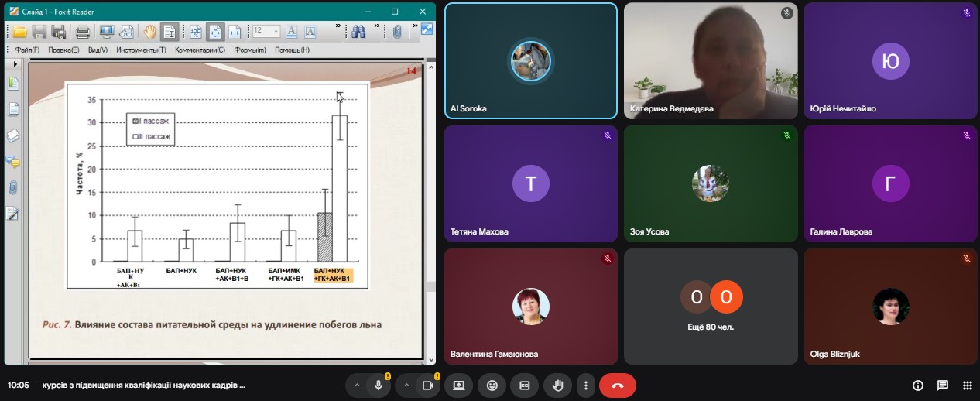The width and height of the screenshot is (980, 401).
Task: Select the Hand tool
Action: [149, 32]
